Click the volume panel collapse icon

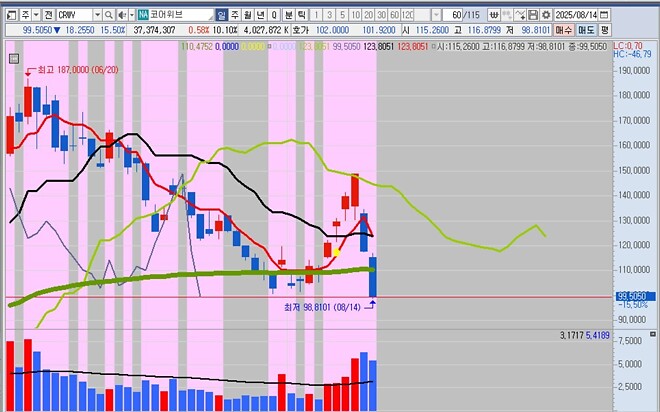click(652, 335)
